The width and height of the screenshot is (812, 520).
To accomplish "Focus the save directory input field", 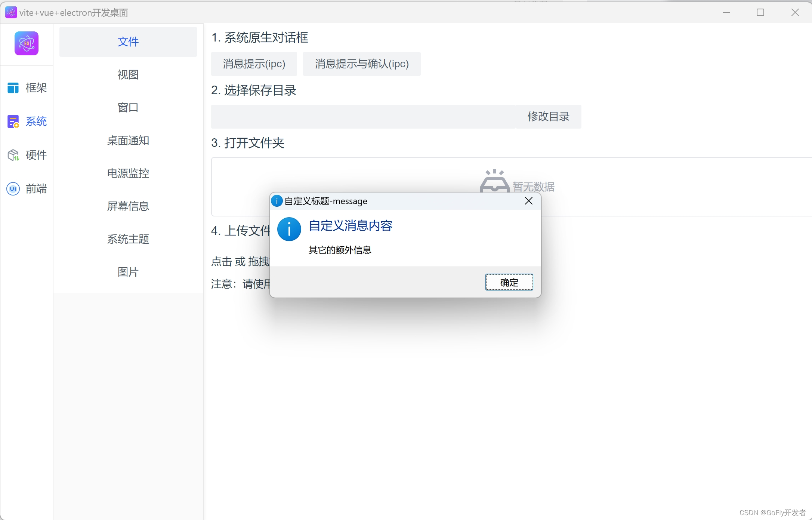I will point(363,117).
